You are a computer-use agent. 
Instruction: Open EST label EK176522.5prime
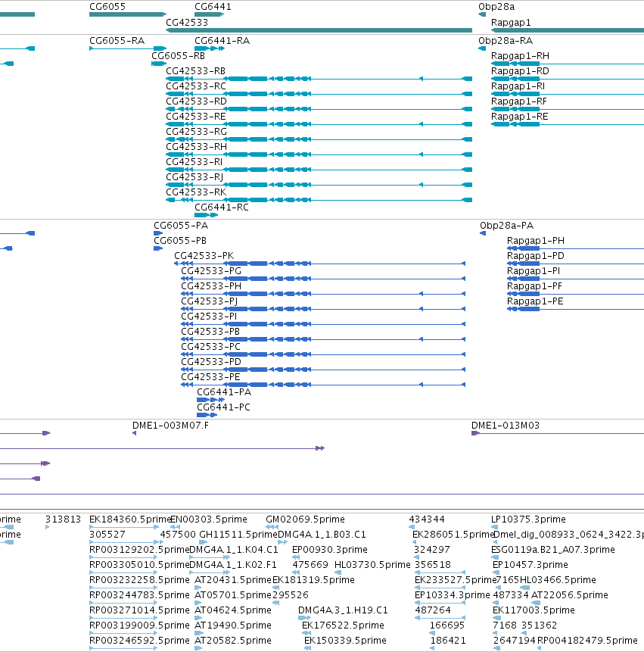(x=343, y=625)
